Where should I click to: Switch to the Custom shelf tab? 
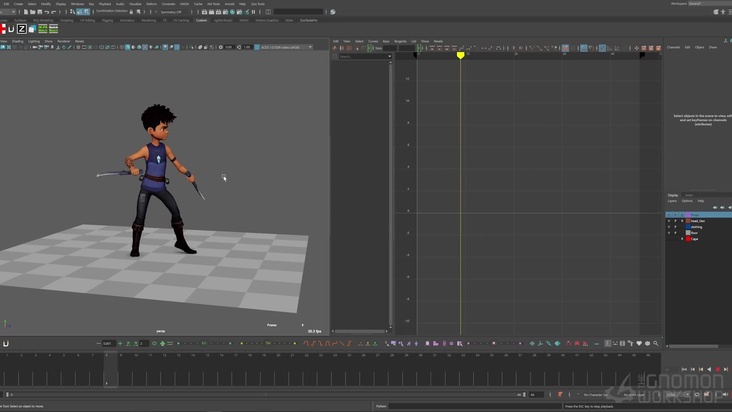click(202, 20)
